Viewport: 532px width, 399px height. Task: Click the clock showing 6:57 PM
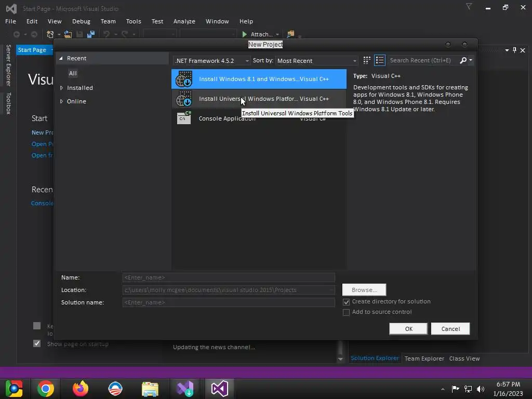(508, 384)
